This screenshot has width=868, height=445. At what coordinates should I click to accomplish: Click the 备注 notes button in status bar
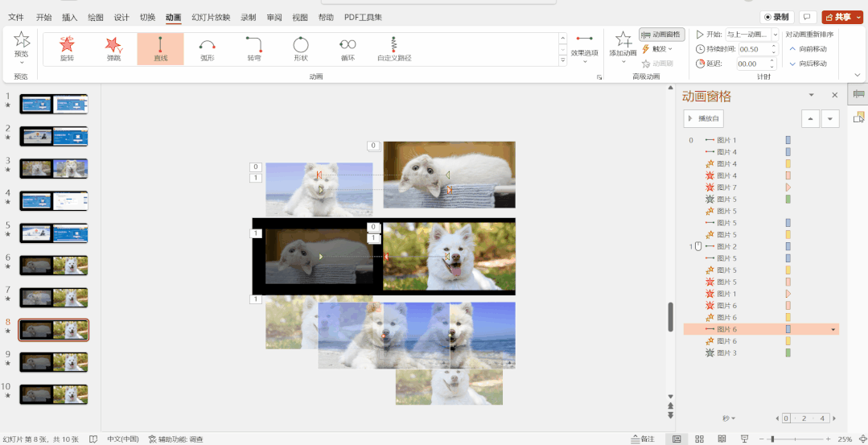coord(642,439)
